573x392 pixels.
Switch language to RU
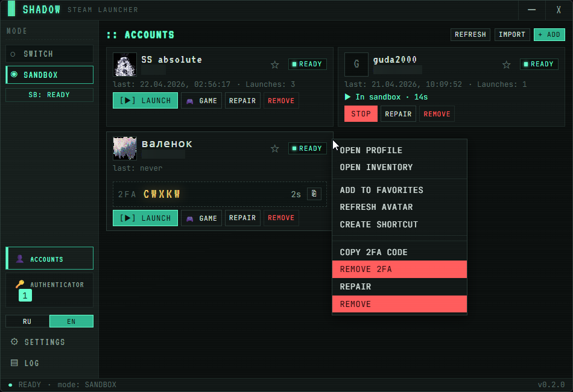[27, 321]
